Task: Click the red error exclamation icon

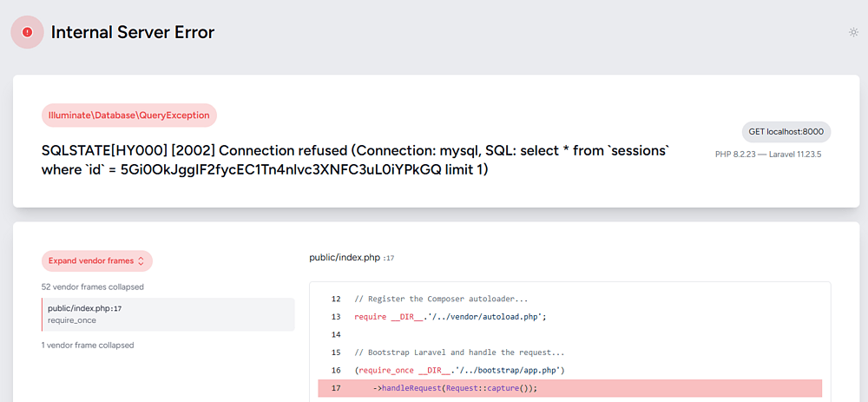Action: (x=27, y=32)
